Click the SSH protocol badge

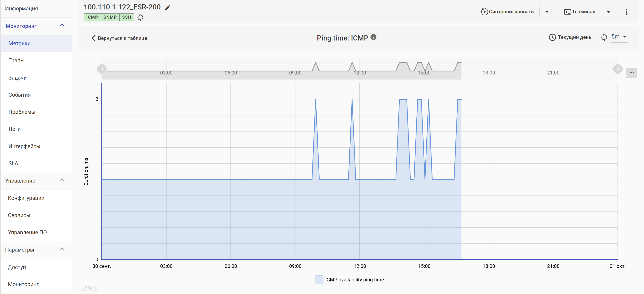point(126,17)
